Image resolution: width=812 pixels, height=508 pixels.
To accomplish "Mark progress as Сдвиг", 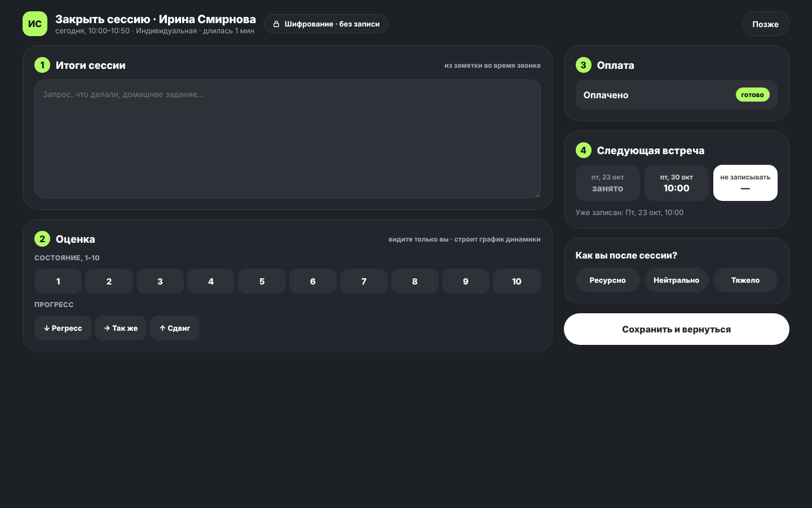I will tap(175, 328).
